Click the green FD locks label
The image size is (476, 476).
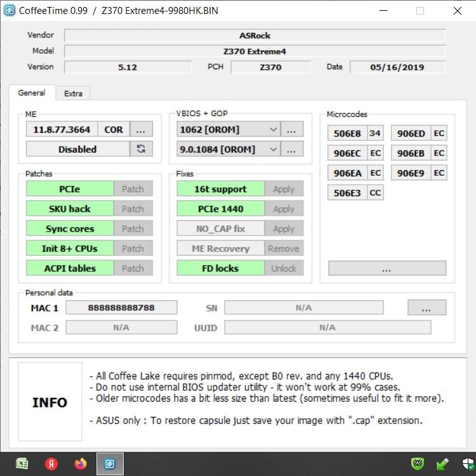coord(221,268)
